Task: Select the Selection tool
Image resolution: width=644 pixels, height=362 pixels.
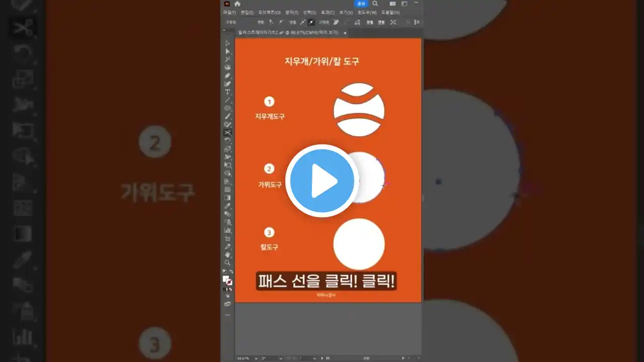Action: [x=228, y=43]
